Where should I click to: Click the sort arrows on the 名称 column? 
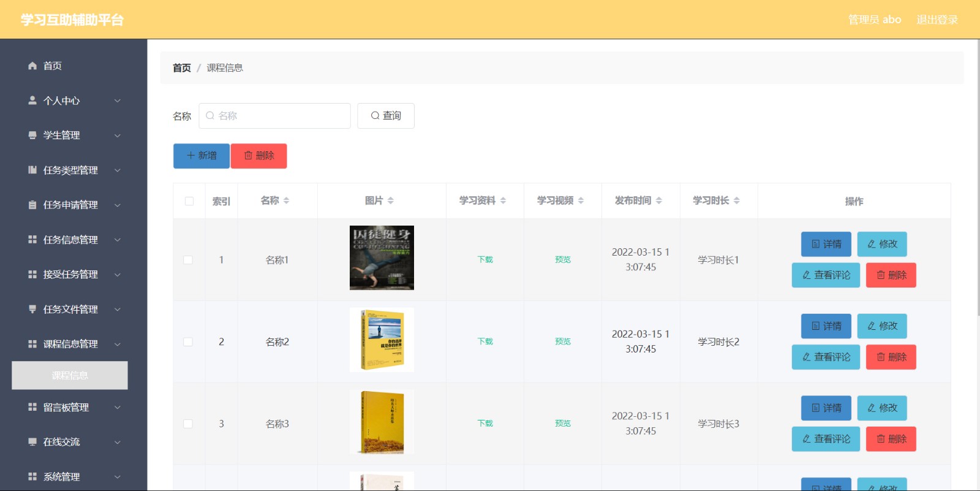coord(286,200)
